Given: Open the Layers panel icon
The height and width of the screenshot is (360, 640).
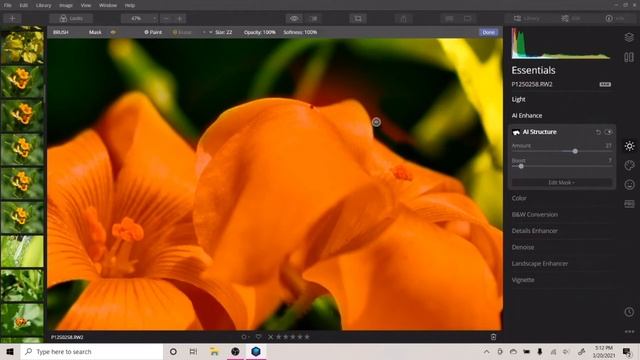Looking at the screenshot, I should (x=629, y=37).
